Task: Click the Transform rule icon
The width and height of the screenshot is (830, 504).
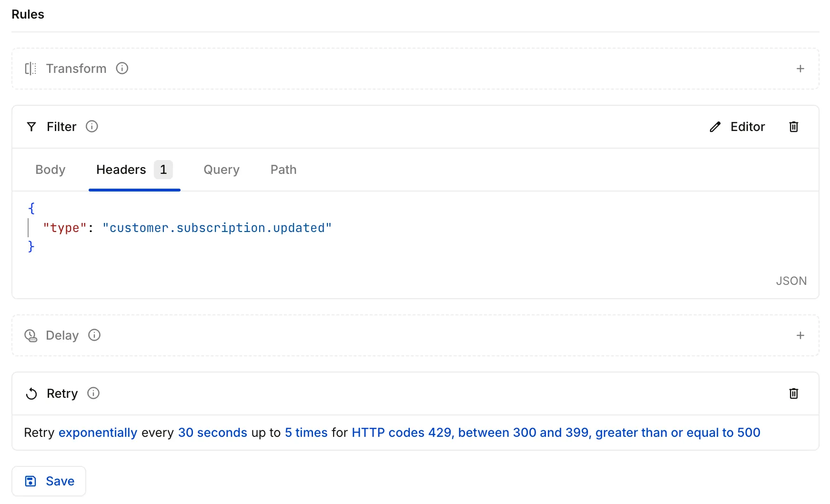Action: (x=30, y=69)
